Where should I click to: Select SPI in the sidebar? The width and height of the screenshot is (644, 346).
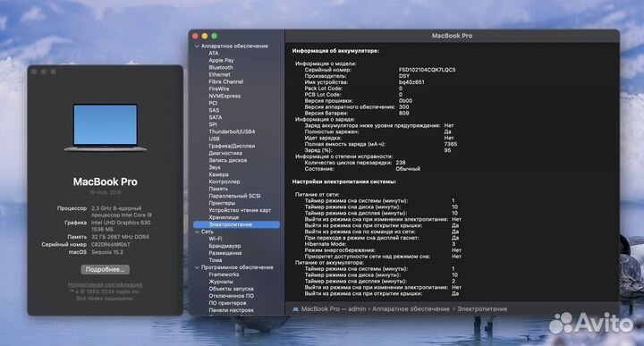tap(212, 125)
